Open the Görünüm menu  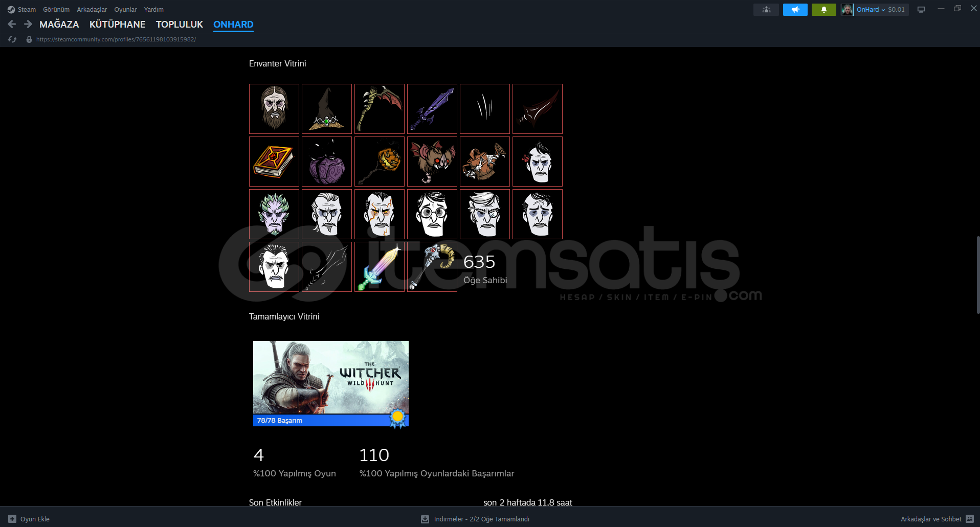[x=56, y=10]
